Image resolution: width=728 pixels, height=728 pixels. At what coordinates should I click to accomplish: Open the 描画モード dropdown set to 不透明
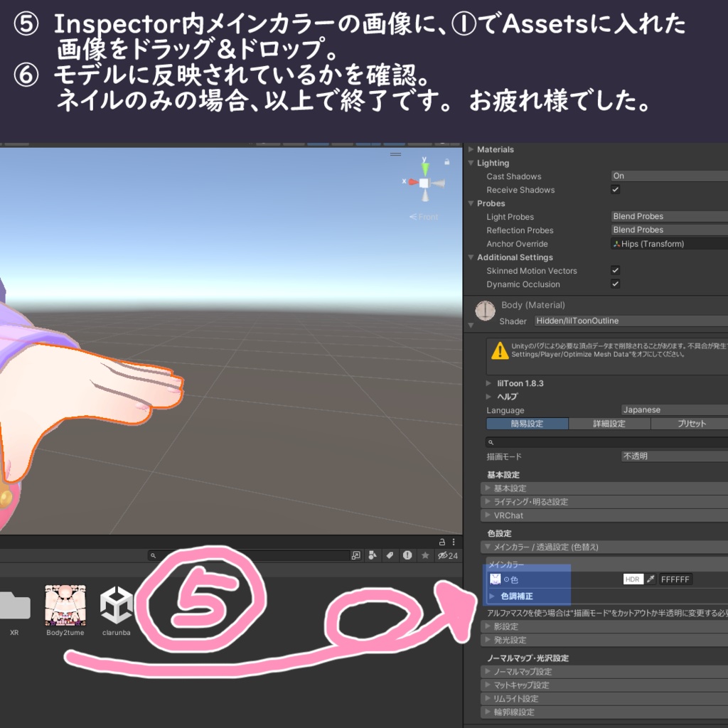[674, 456]
